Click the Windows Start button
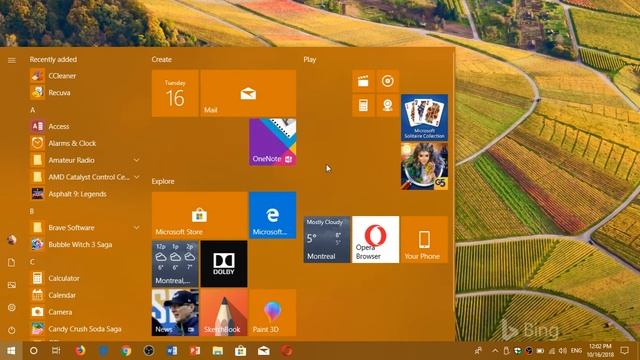Screen dimensions: 640x360 [11, 351]
